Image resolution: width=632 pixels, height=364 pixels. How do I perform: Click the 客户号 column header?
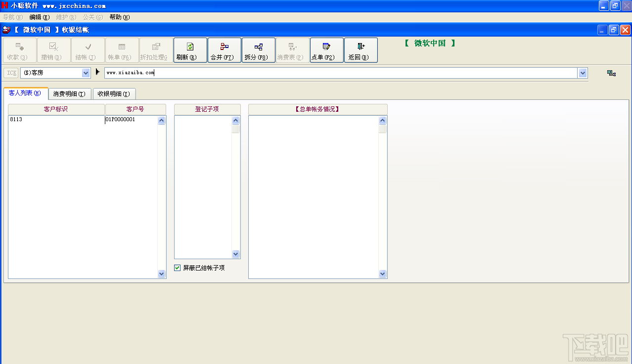[x=135, y=109]
